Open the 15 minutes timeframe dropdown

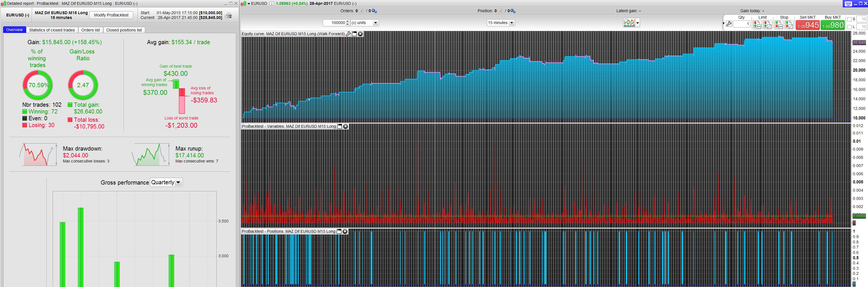512,23
